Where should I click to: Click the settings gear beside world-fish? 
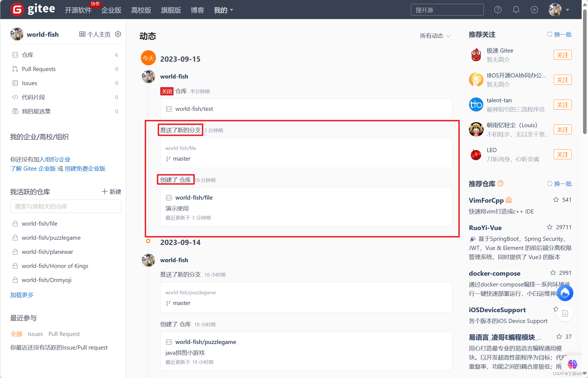coord(118,34)
